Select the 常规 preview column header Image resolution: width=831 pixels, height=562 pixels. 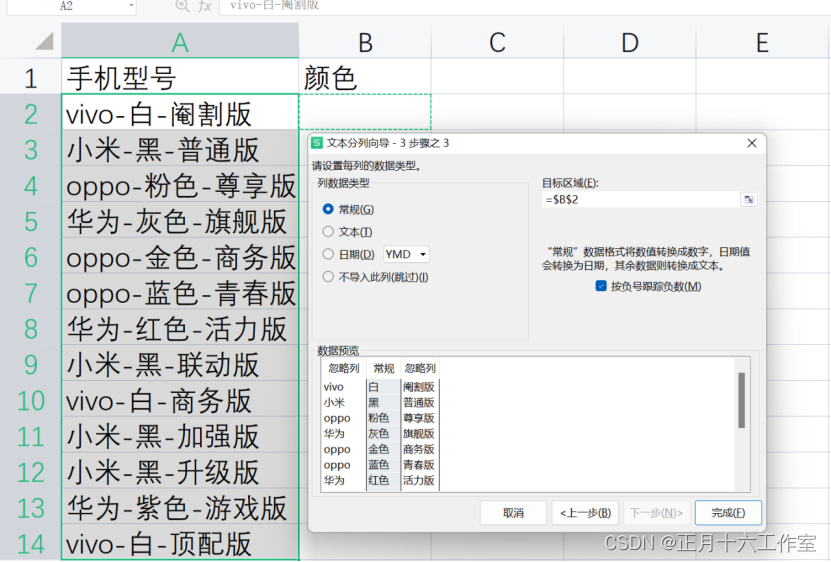(383, 368)
